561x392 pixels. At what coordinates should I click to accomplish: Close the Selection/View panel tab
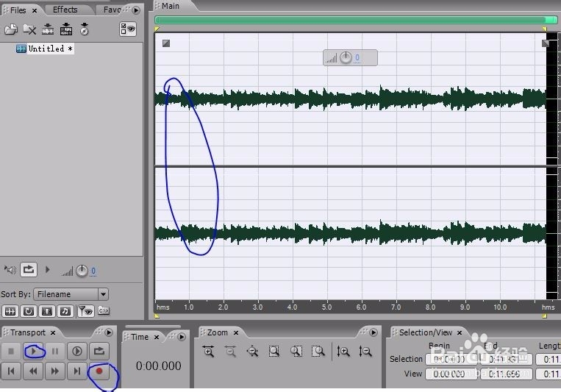[x=460, y=332]
